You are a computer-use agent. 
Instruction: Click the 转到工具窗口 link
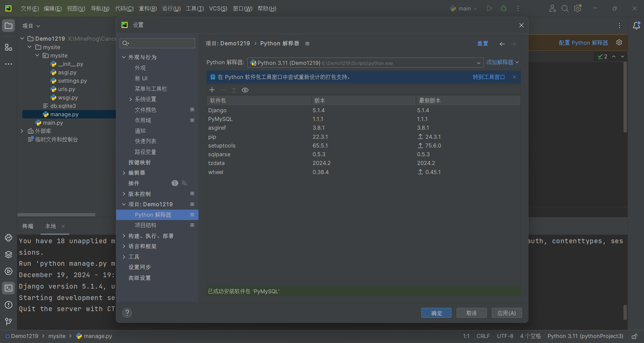point(489,77)
